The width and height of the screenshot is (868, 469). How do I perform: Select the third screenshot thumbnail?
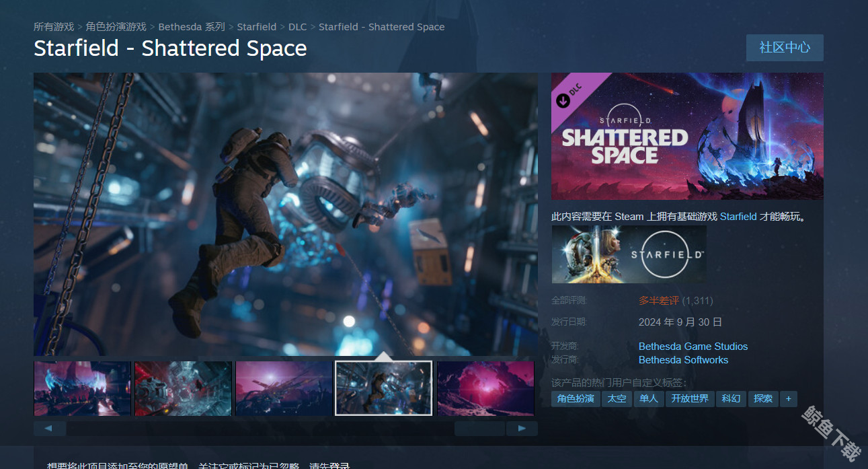coord(284,388)
